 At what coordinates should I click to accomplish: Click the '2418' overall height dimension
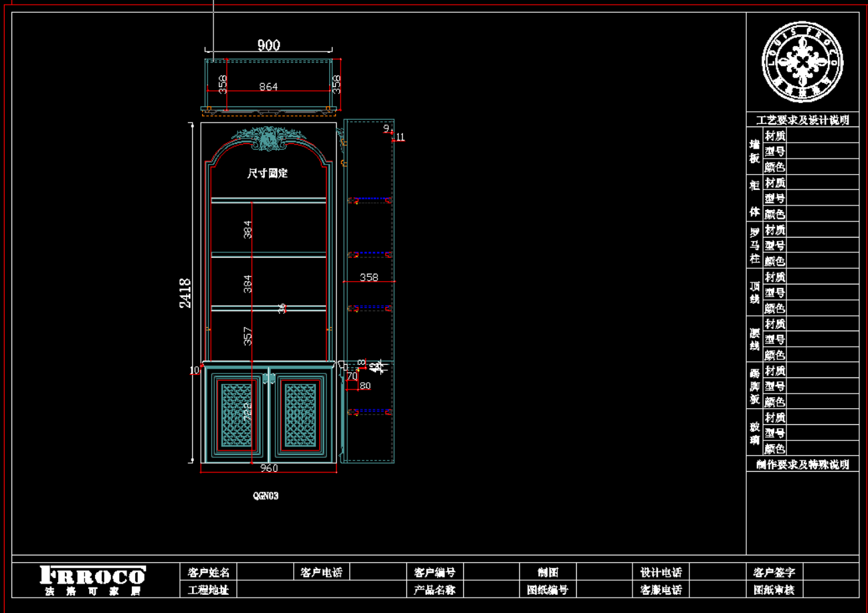(185, 293)
